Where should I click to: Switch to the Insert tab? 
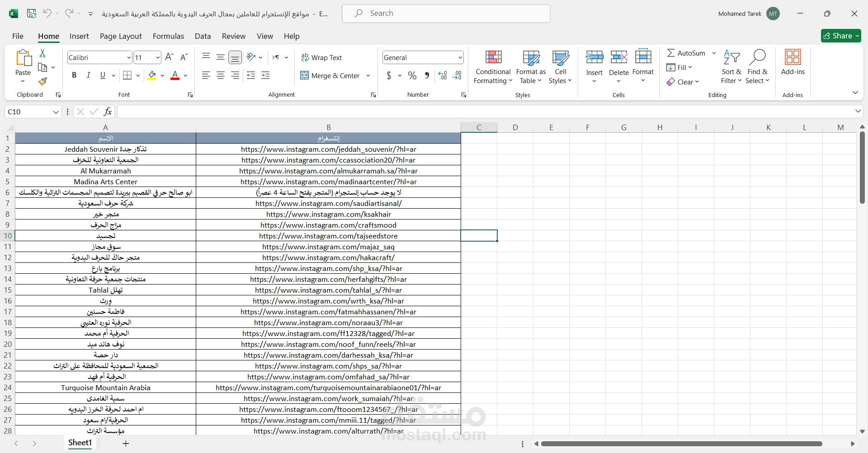point(79,36)
